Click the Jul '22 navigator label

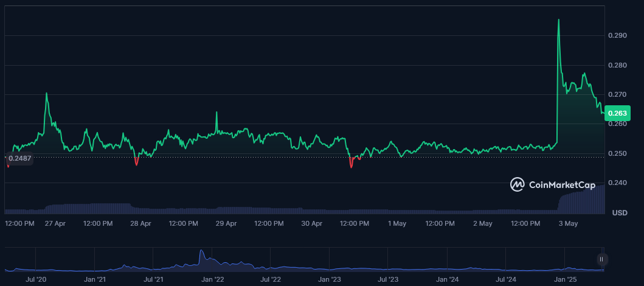click(x=271, y=279)
